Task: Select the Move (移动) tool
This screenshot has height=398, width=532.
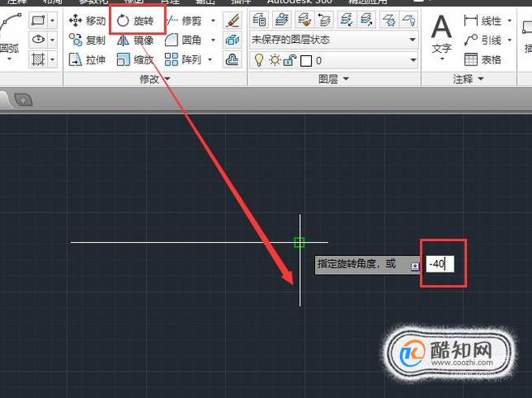Action: 87,21
